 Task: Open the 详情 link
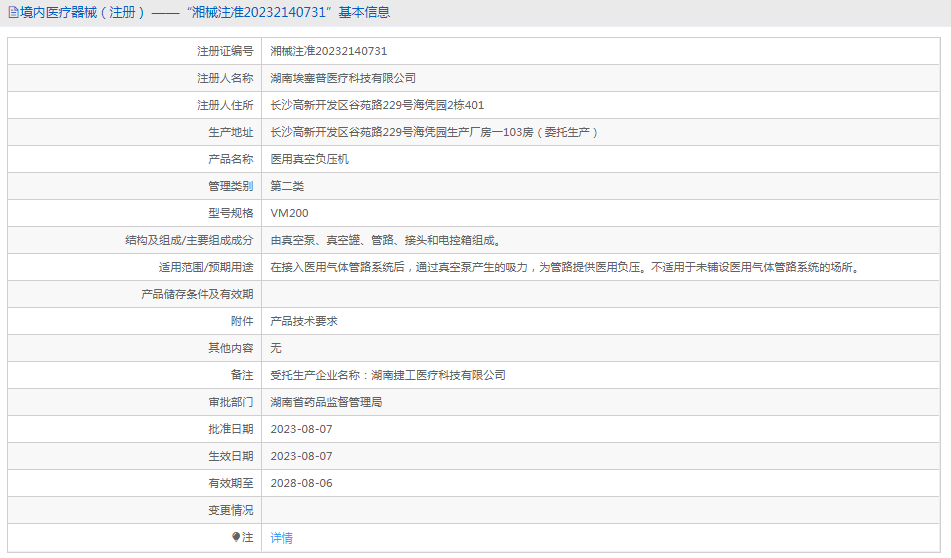(x=281, y=537)
